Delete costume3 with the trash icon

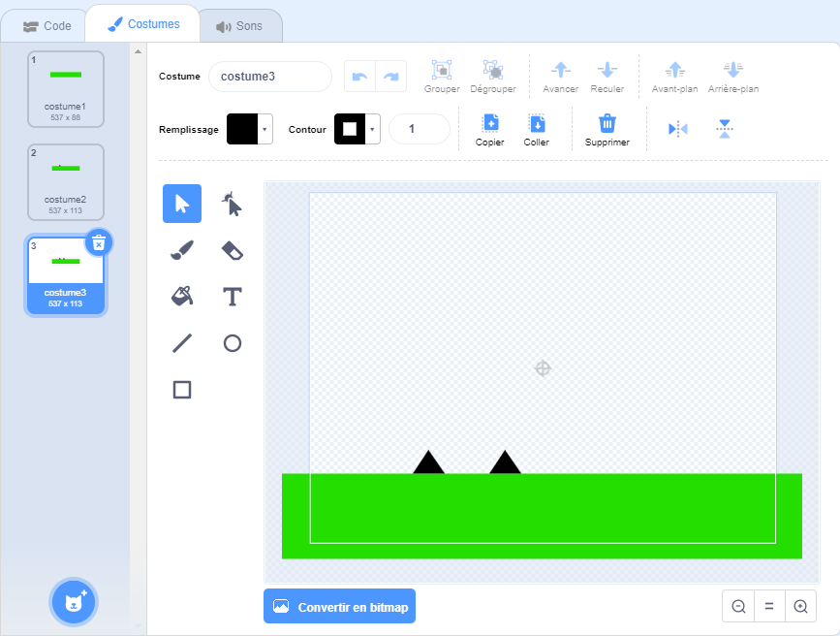tap(99, 242)
